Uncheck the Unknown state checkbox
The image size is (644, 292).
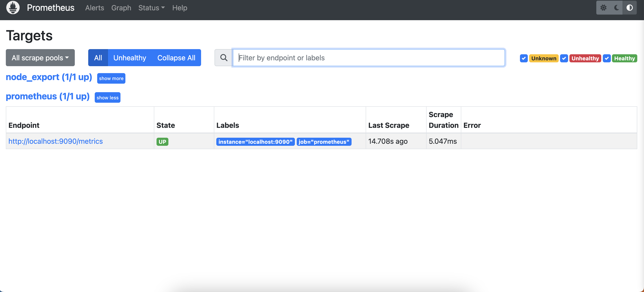click(x=524, y=58)
